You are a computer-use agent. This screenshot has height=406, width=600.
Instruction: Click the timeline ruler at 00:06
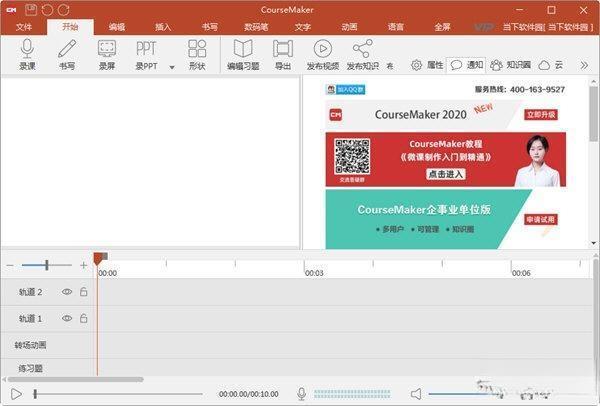tap(521, 273)
